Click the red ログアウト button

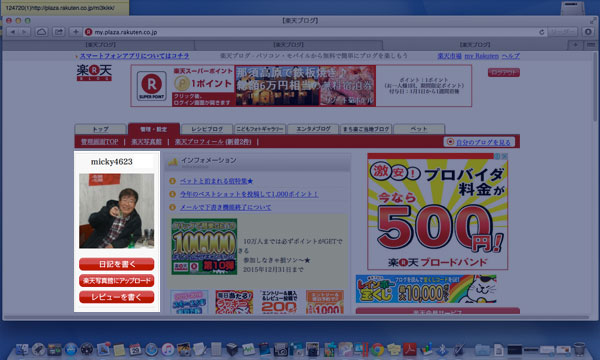[x=504, y=72]
